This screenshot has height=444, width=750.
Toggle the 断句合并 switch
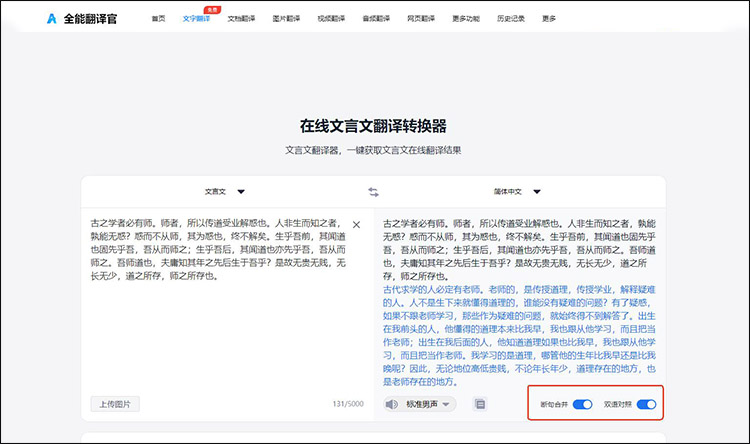(x=582, y=404)
